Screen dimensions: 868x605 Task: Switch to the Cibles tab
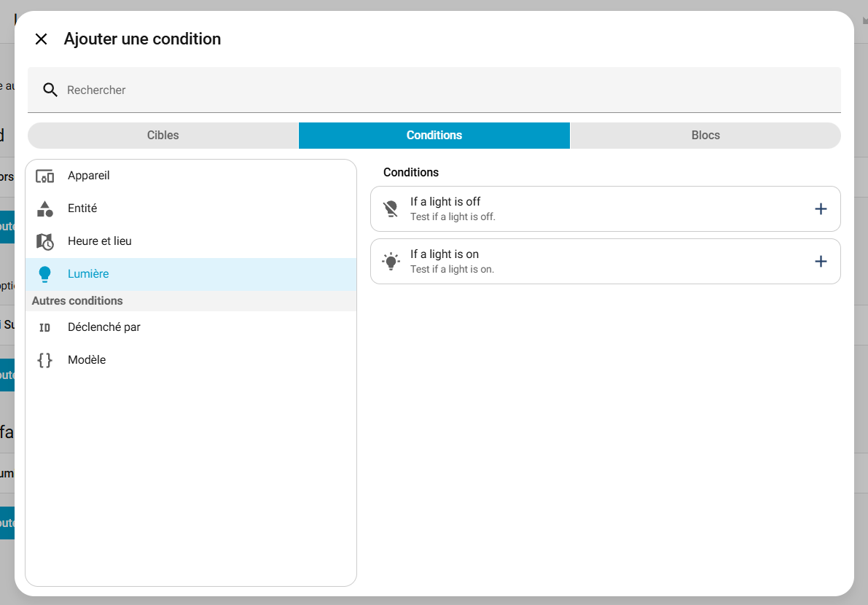pos(163,136)
